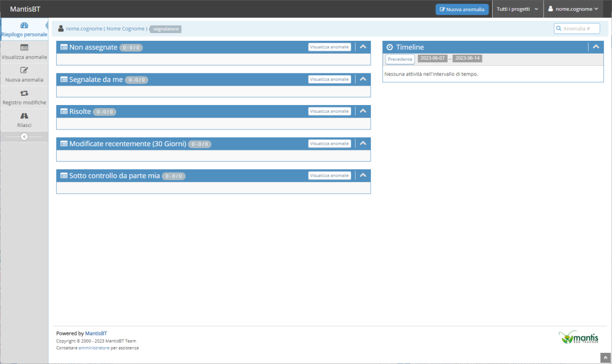Collapse the Non assegnate panel
The width and height of the screenshot is (612, 364).
point(363,46)
